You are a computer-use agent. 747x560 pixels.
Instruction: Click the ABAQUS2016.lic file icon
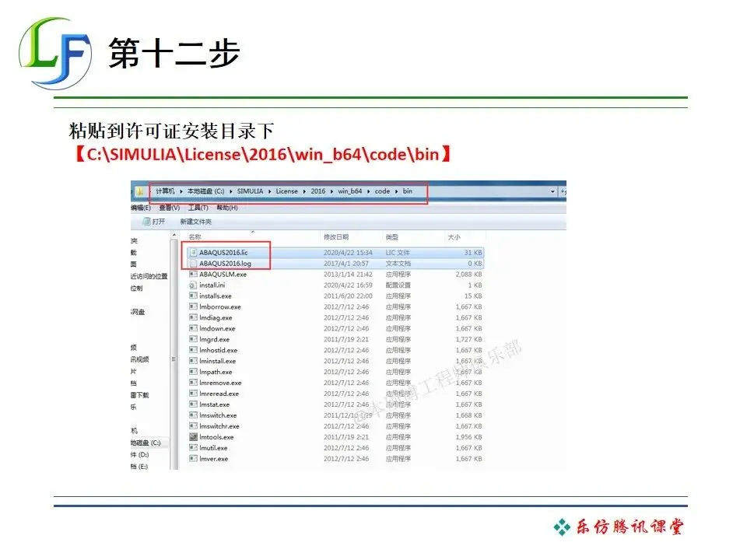tap(193, 252)
